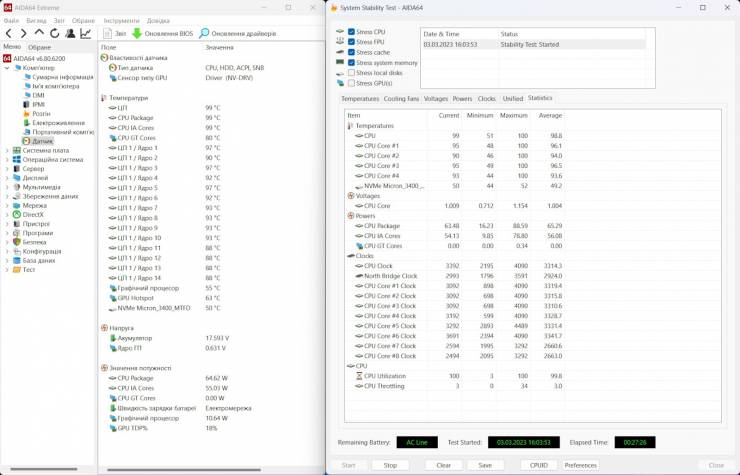Expand the Дисплей tree node
The image size is (740, 475).
click(7, 178)
